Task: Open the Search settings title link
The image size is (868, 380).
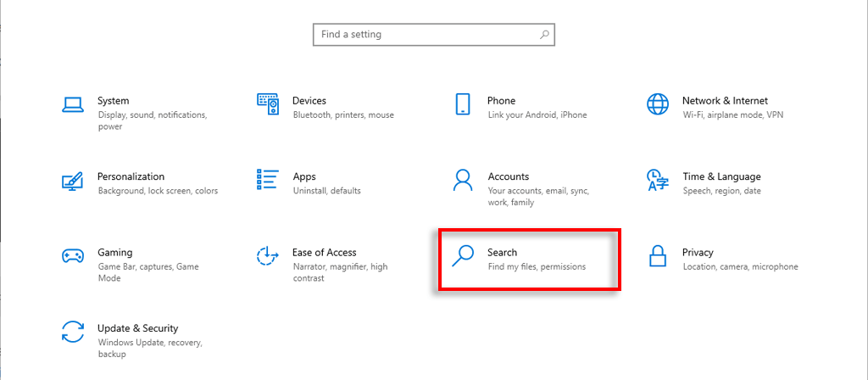Action: pos(502,253)
